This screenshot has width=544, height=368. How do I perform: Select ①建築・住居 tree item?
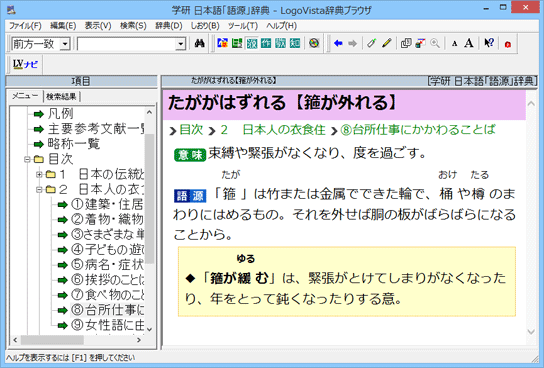tap(107, 204)
